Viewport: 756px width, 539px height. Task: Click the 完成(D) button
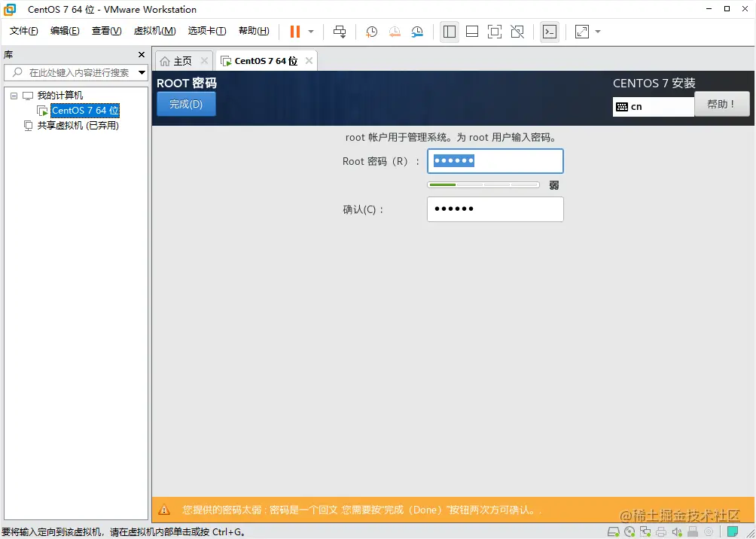pyautogui.click(x=186, y=104)
